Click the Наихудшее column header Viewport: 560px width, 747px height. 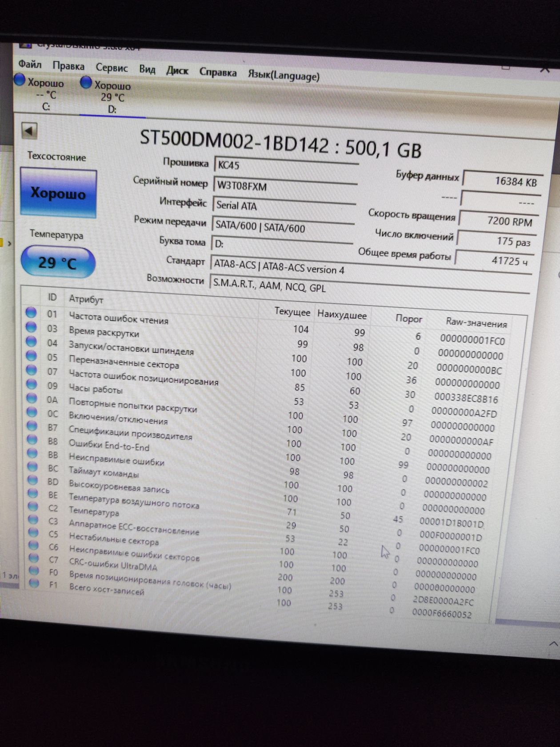tap(342, 315)
